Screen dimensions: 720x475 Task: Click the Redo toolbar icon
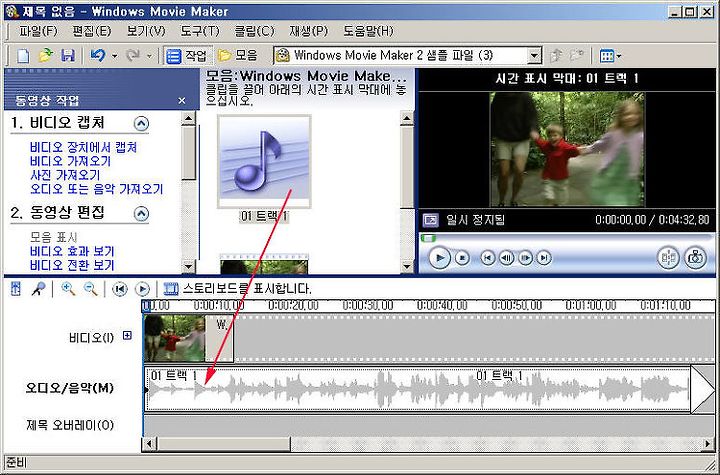pos(133,56)
